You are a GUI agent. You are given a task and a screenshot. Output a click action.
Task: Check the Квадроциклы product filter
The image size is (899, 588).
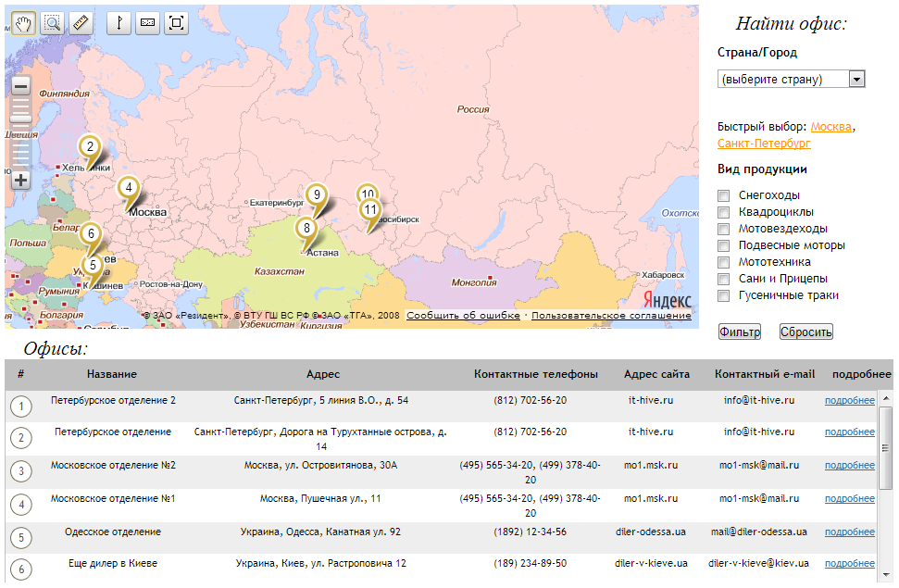coord(724,212)
